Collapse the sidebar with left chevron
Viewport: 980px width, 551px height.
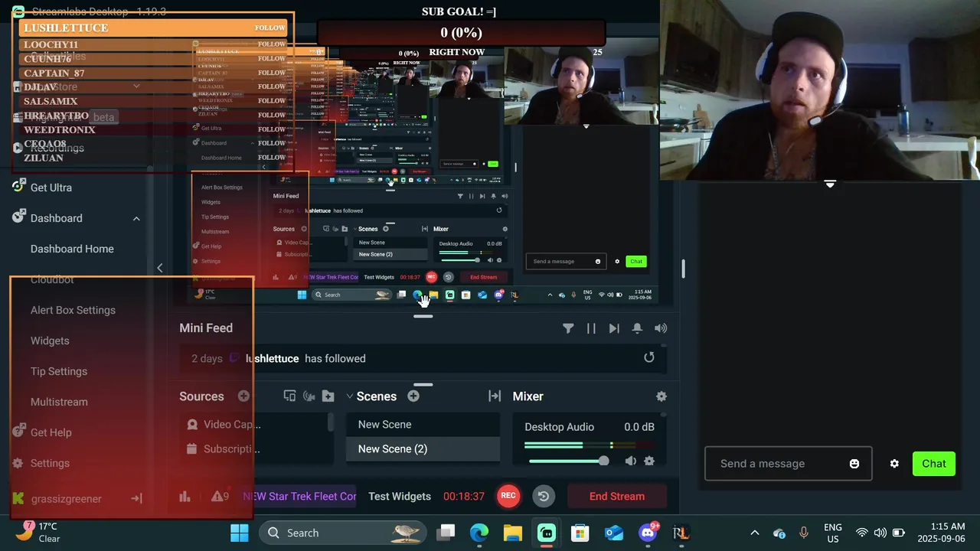pos(159,268)
